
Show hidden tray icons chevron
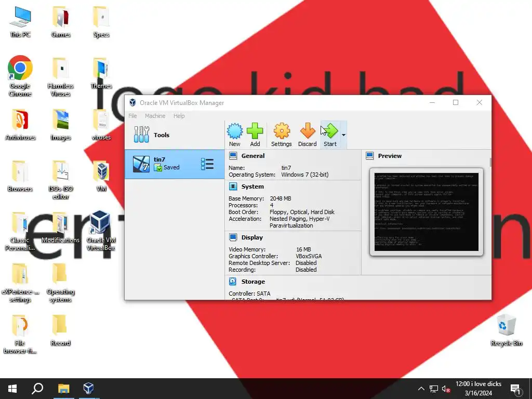(x=421, y=389)
